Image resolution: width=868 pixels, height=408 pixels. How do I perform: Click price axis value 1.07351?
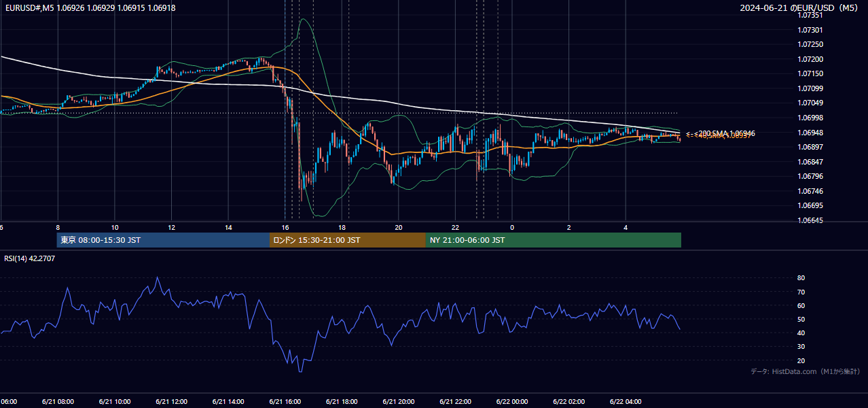(810, 16)
